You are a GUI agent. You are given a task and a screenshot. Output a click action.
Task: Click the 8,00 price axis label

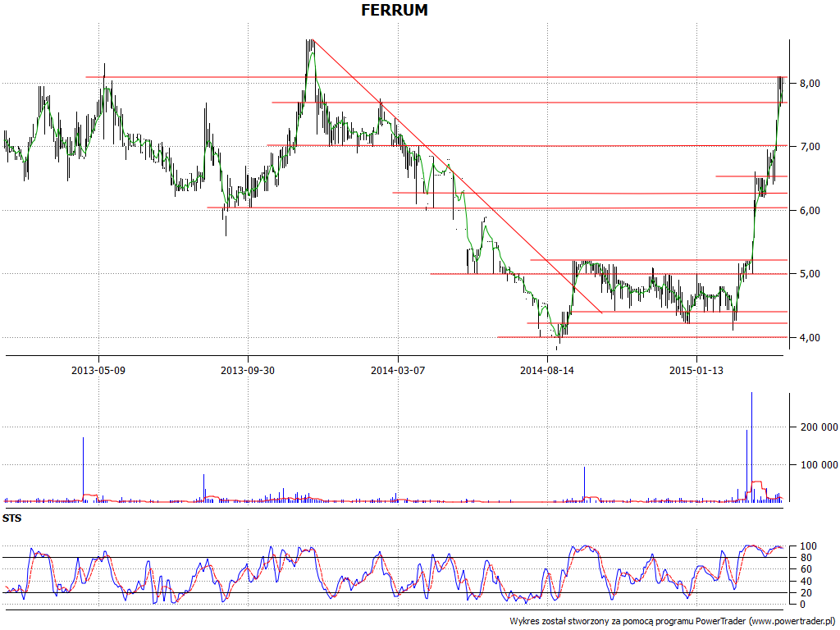[810, 84]
